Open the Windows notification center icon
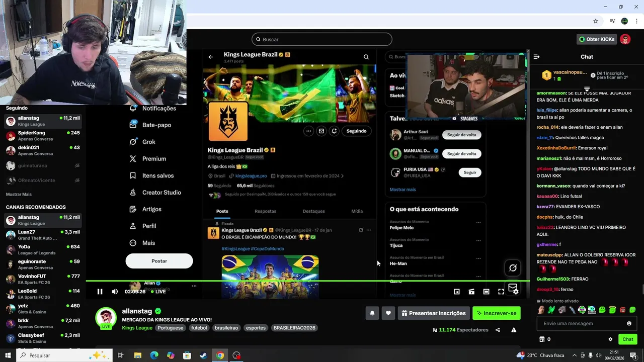Image resolution: width=644 pixels, height=362 pixels. pyautogui.click(x=633, y=355)
